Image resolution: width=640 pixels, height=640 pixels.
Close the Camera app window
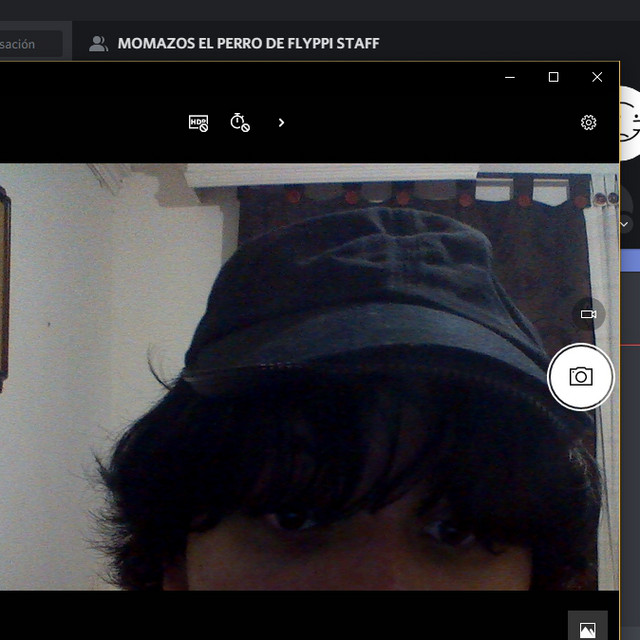pos(597,77)
